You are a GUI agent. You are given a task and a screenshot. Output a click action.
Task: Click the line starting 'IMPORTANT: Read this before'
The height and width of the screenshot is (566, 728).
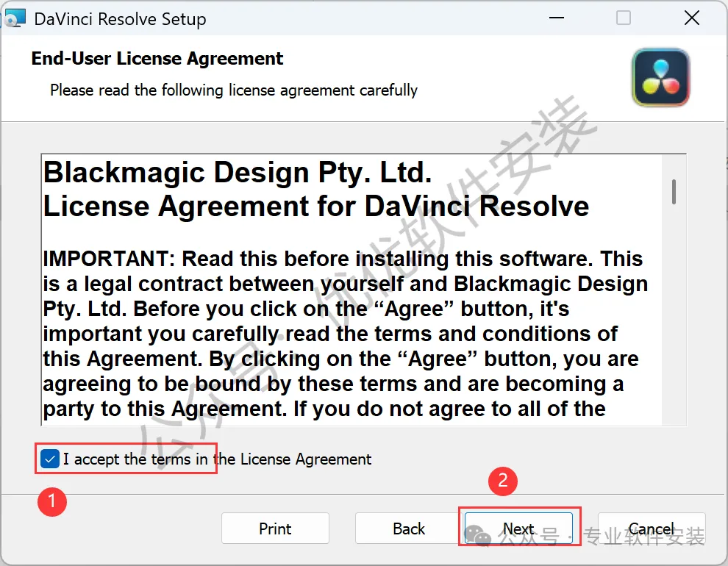pyautogui.click(x=343, y=259)
